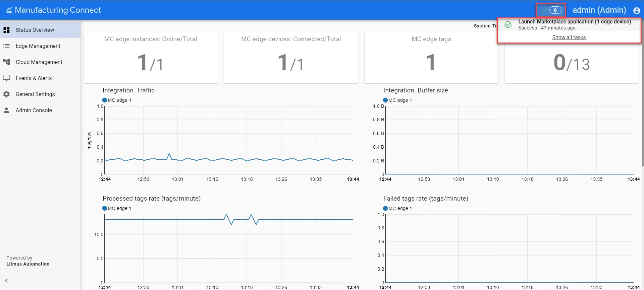The image size is (644, 290).
Task: Click the Integration. Buffer size chart title
Action: (x=416, y=90)
